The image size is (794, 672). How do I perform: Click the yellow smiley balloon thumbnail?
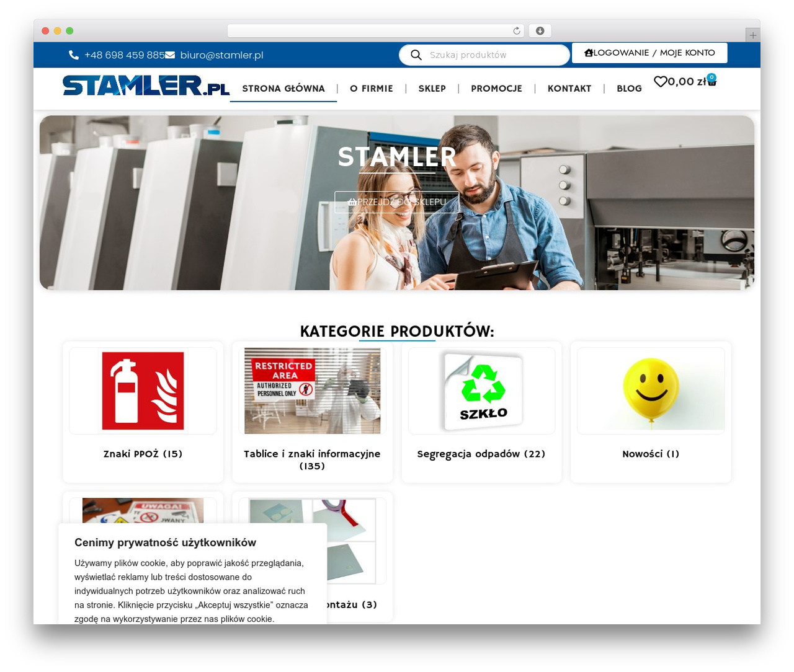pyautogui.click(x=651, y=391)
